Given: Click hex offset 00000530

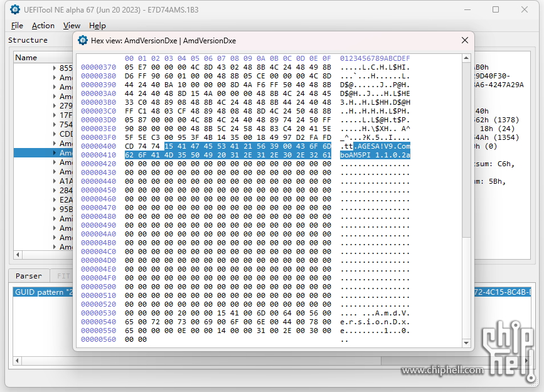Looking at the screenshot, I should click(x=99, y=313).
